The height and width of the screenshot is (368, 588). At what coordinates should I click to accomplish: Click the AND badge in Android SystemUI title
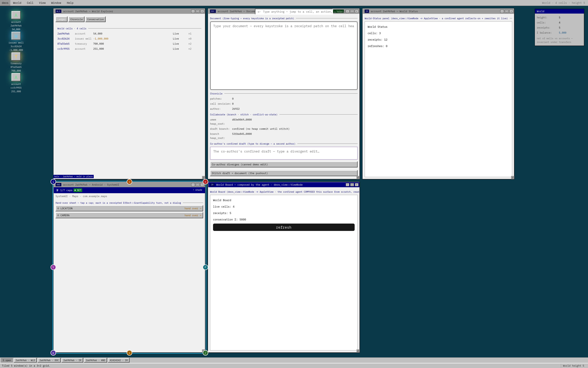(x=58, y=185)
